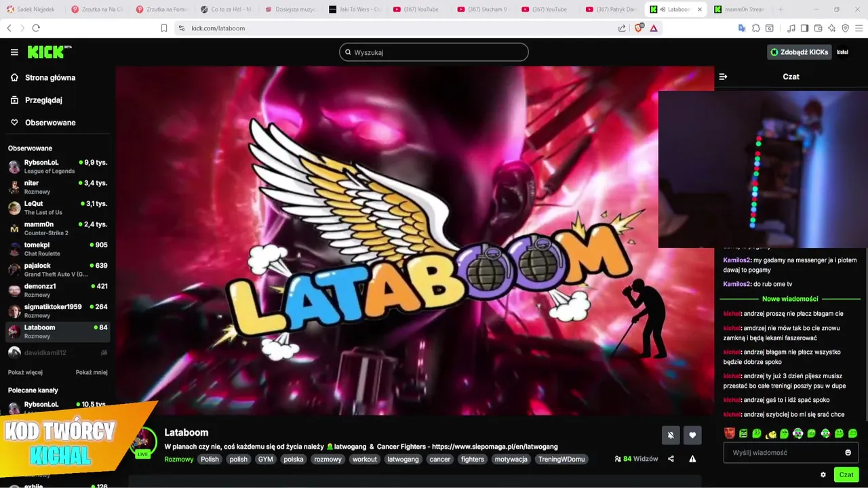Click Nowe wiadomości divider to jump
Screen dimensions: 868x488
point(790,298)
